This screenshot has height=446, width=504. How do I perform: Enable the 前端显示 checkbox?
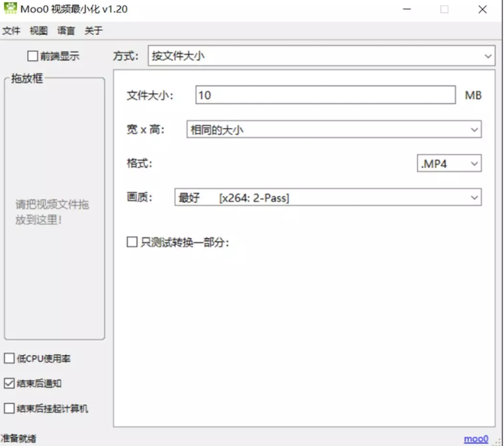[x=33, y=56]
